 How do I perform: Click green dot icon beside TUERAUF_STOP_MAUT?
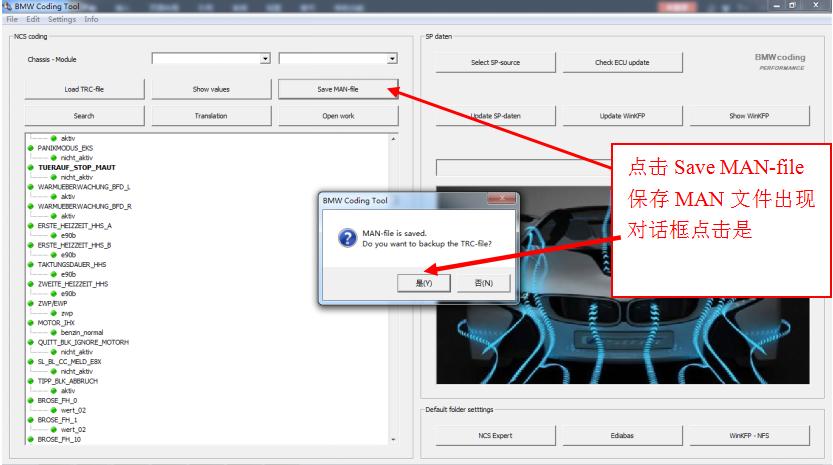pos(31,167)
